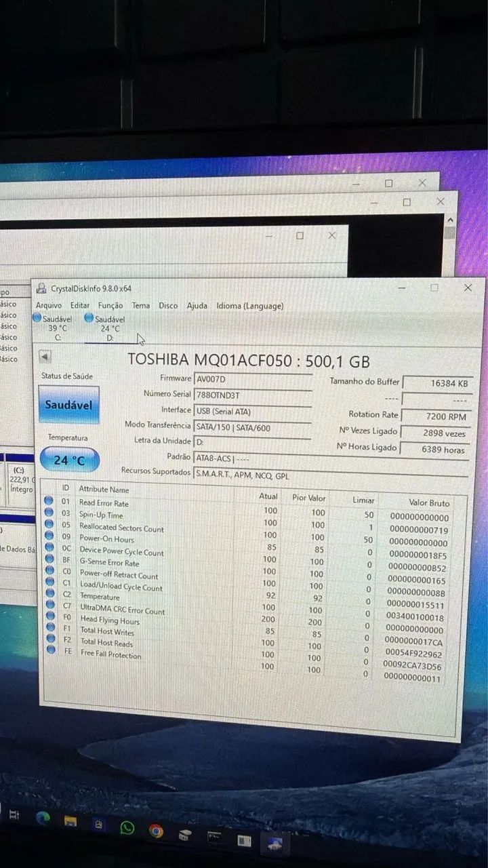Click the Atual column header
Viewport: 488px width, 868px height.
268,496
